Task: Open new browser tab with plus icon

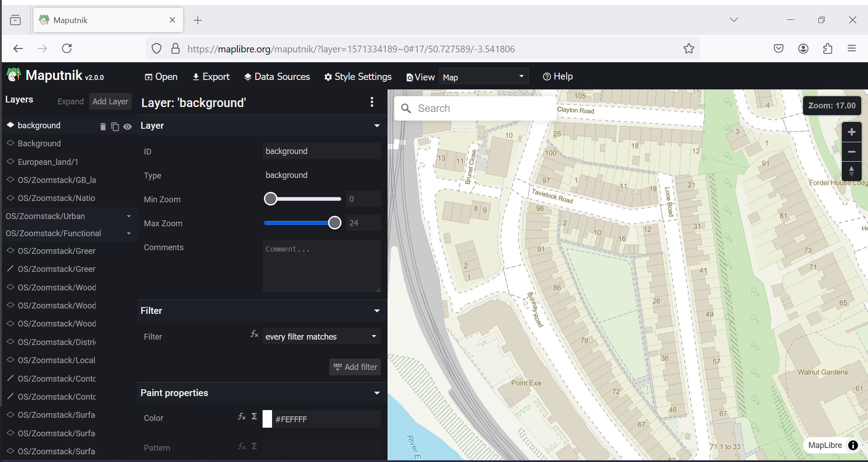Action: click(x=198, y=20)
